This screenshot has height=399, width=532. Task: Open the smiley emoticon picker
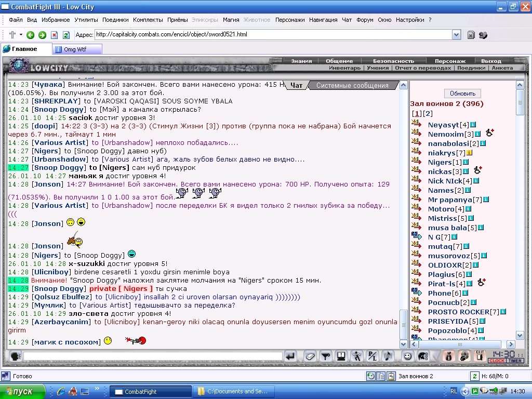(407, 356)
